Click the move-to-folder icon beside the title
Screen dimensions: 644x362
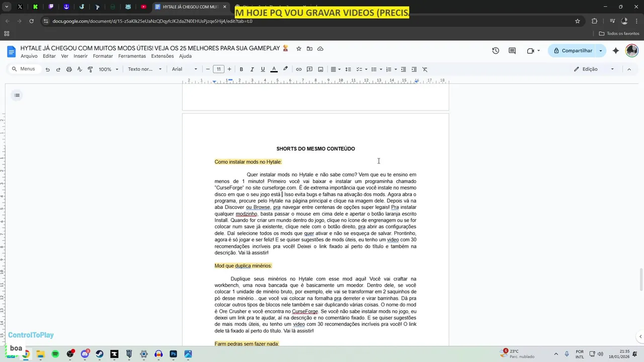(309, 48)
